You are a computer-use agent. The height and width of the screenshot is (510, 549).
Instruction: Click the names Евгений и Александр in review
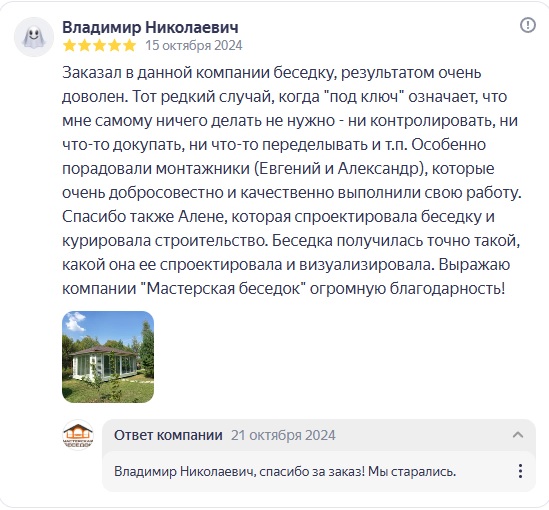339,169
